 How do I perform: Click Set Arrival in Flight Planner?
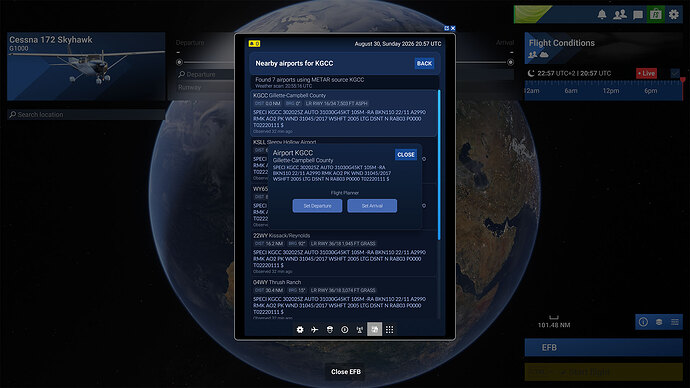(372, 206)
